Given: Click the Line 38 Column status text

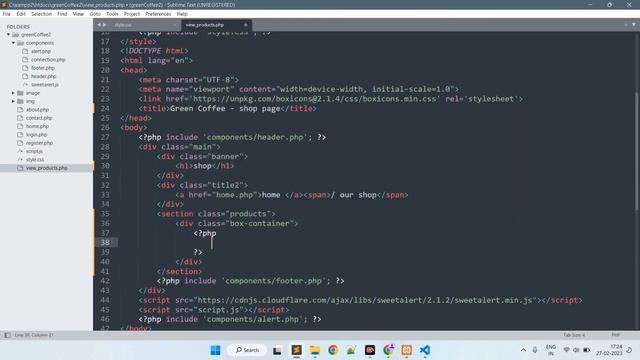Looking at the screenshot, I should tap(34, 335).
